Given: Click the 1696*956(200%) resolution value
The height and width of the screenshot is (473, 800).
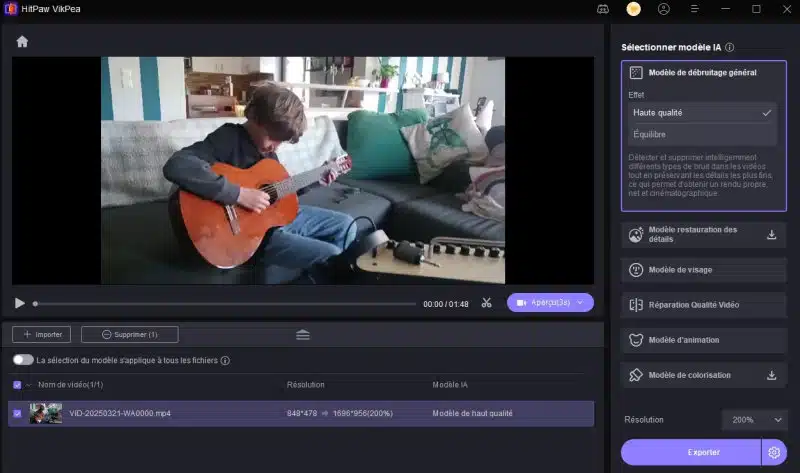Looking at the screenshot, I should coord(363,413).
